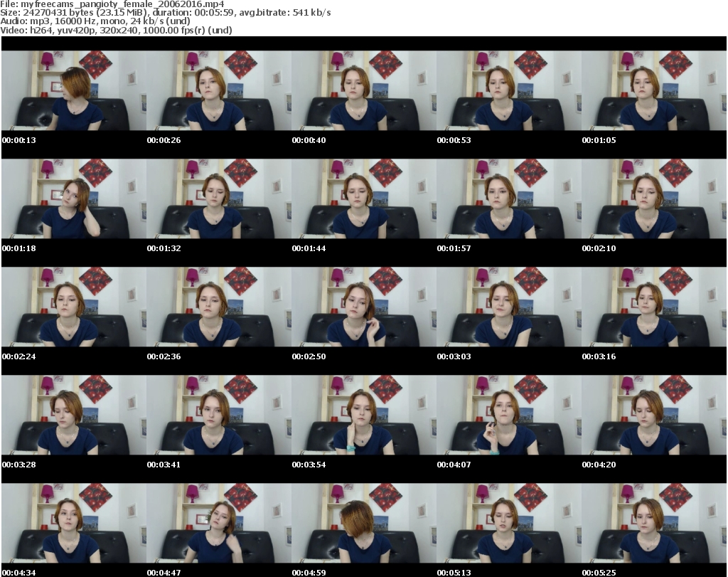The image size is (728, 577).
Task: Click the 00:03:28 timestamp label
Action: 19,465
